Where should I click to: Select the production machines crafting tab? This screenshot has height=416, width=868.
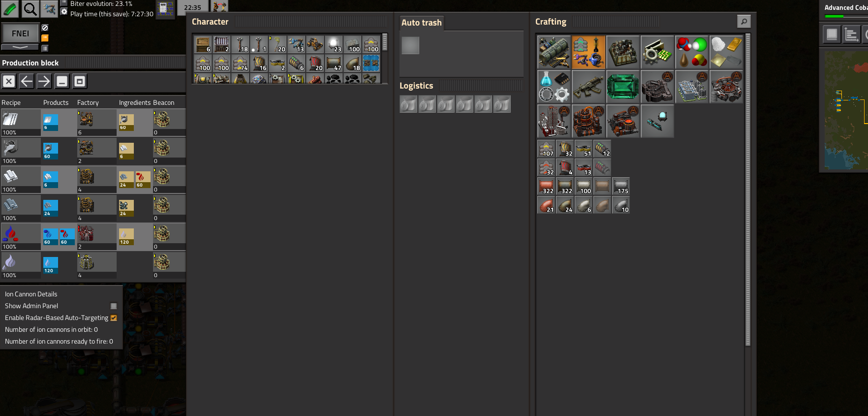coord(622,52)
